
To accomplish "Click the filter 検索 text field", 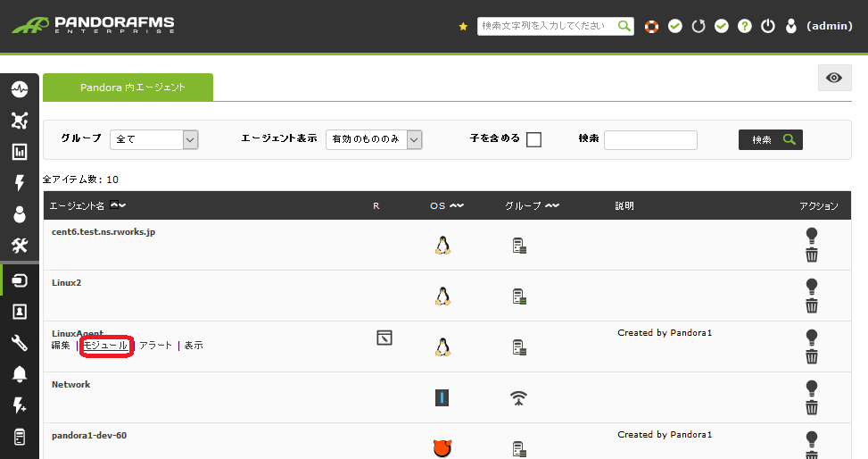I will click(x=650, y=139).
